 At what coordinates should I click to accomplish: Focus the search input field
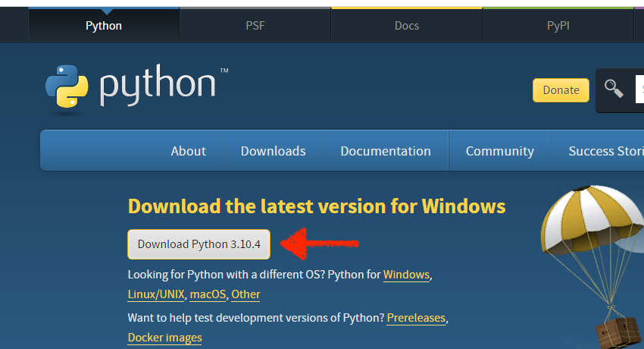coord(639,90)
